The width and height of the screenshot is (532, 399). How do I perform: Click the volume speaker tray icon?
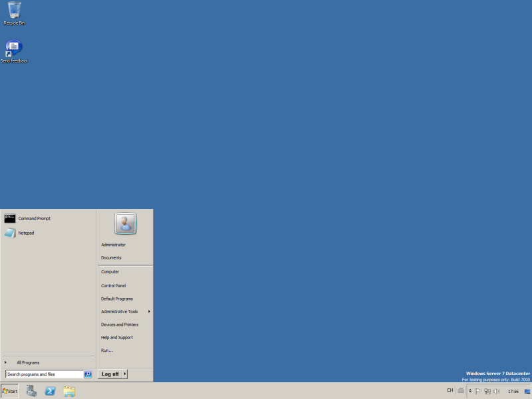[x=497, y=391]
